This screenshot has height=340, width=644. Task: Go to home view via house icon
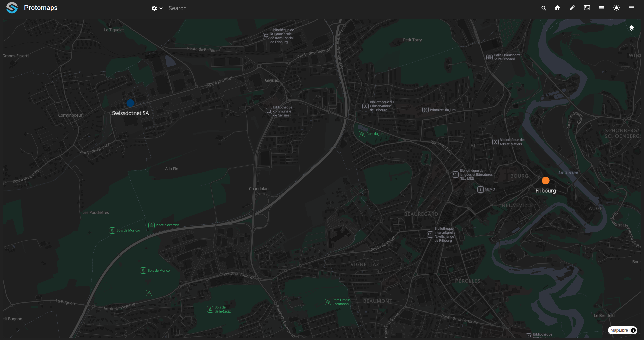[x=557, y=8]
